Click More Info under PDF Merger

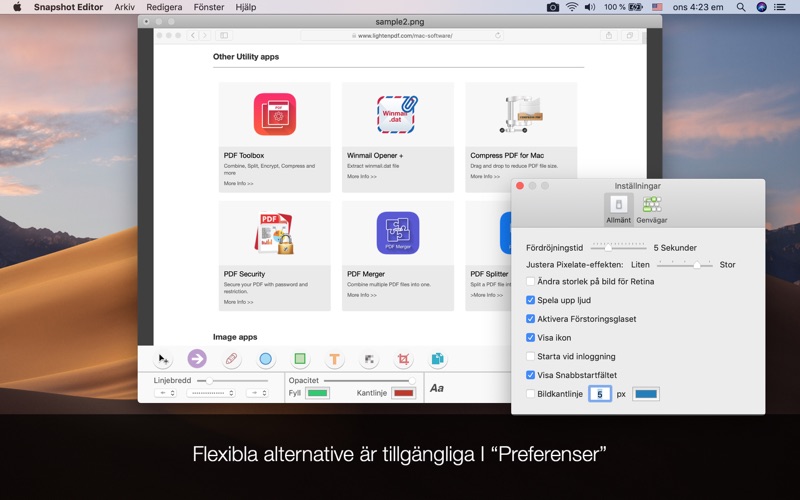click(x=362, y=295)
